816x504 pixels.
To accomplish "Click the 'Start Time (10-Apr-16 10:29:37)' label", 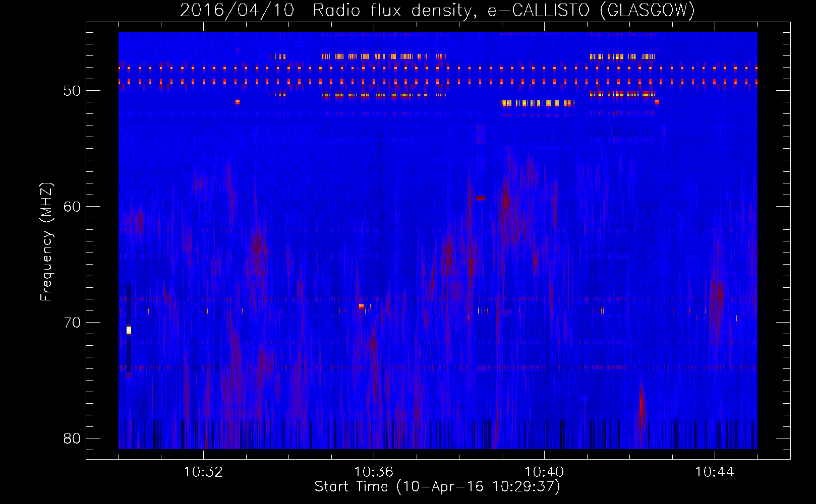I will pos(437,487).
